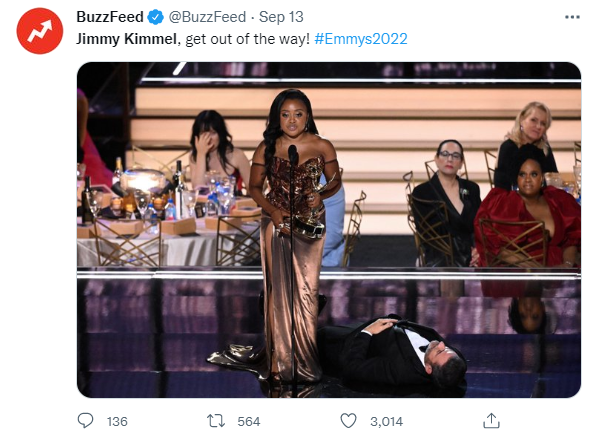This screenshot has height=438, width=589.
Task: Open the Sep 13 timestamp link
Action: (281, 17)
